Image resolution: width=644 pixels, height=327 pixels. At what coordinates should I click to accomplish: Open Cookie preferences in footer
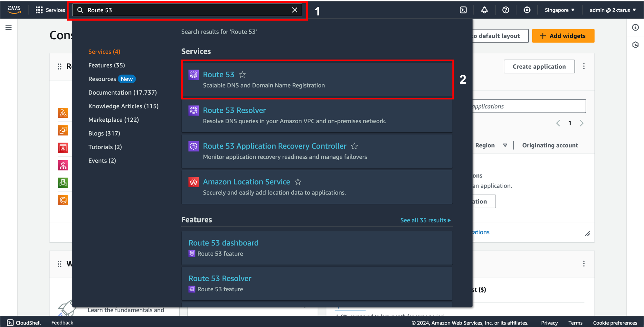coord(615,323)
